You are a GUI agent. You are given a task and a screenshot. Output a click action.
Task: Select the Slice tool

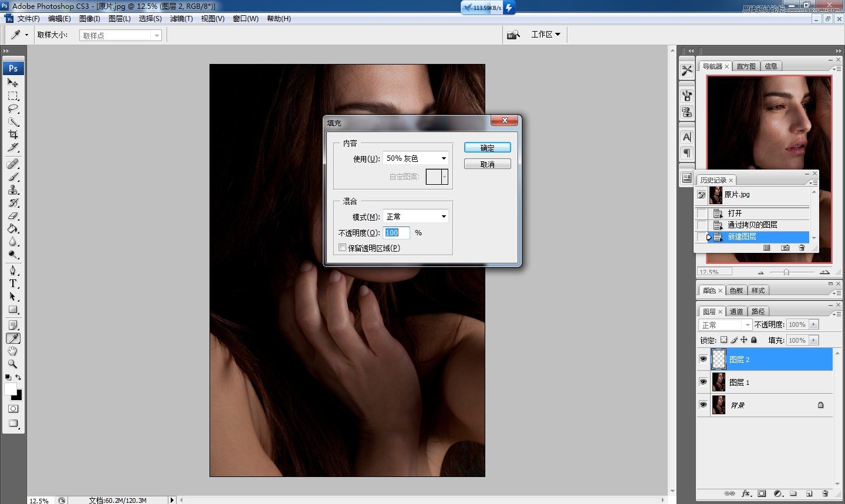pyautogui.click(x=13, y=147)
